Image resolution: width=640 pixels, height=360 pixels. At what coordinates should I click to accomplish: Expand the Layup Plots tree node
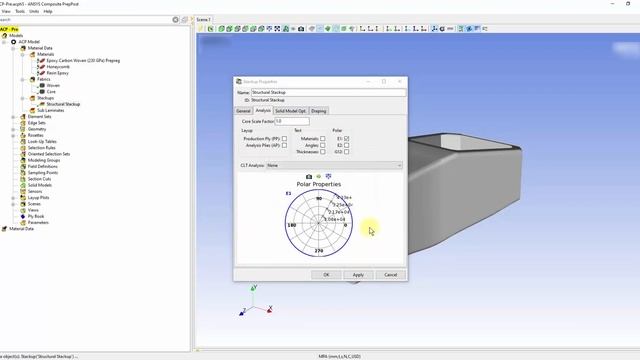[x=13, y=198]
